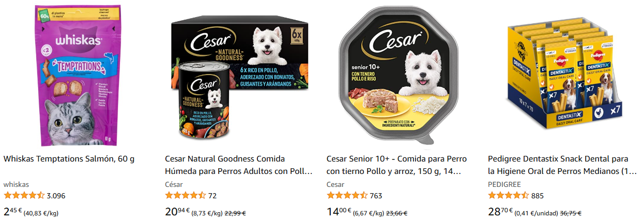Click the Whiskas Temptations Salmón, 60 g title

pyautogui.click(x=69, y=158)
